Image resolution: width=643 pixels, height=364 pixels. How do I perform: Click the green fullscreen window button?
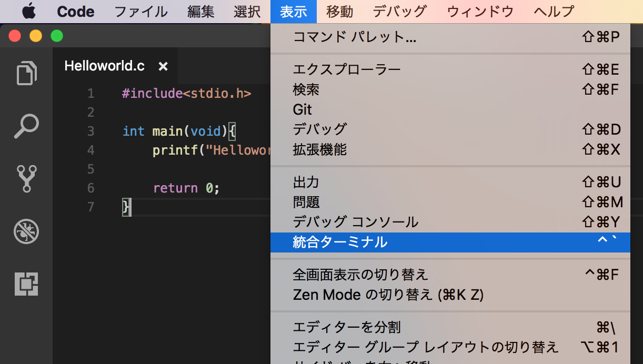click(57, 36)
